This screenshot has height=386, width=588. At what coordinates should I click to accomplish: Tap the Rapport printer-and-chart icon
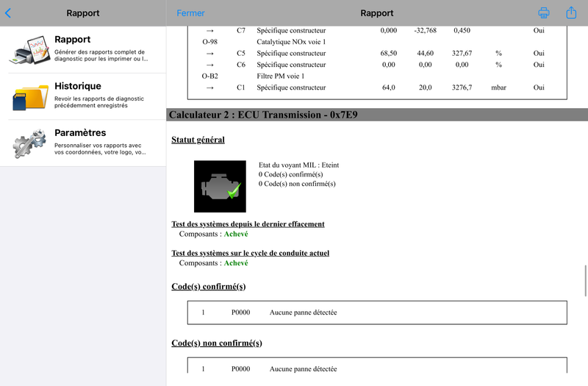point(30,49)
